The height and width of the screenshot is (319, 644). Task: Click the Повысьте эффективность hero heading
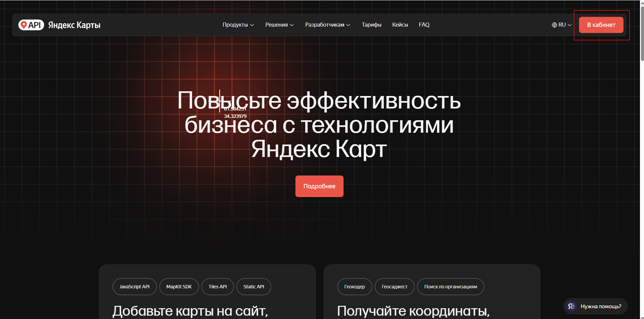[319, 125]
